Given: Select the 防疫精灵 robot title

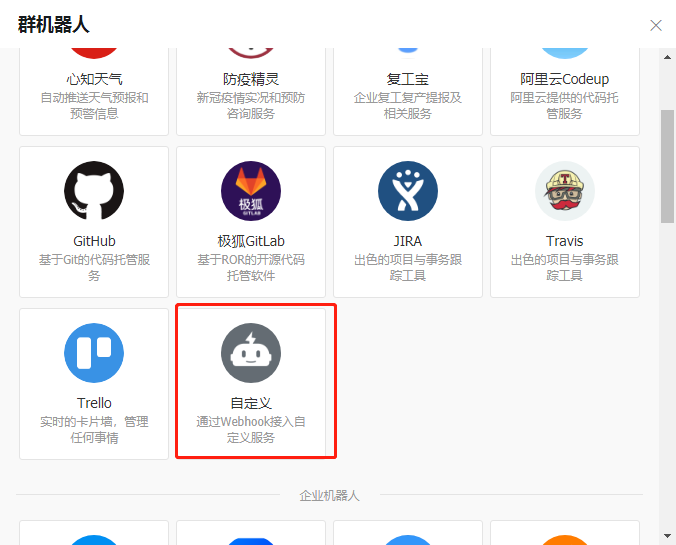Looking at the screenshot, I should (251, 79).
